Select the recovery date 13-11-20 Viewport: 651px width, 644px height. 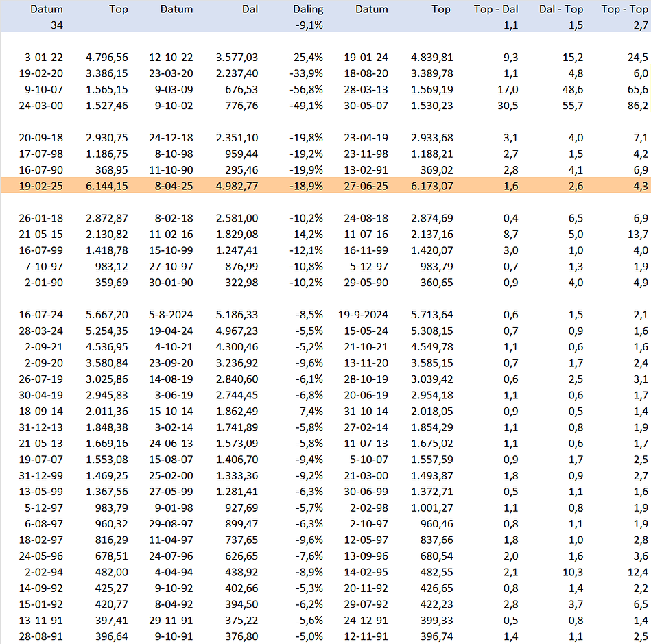[x=366, y=363]
